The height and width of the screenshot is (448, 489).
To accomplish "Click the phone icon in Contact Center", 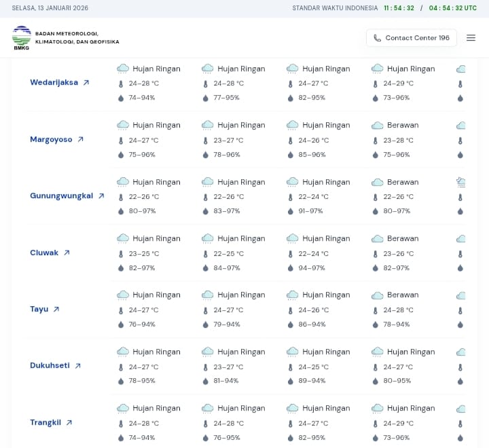I will (x=378, y=38).
